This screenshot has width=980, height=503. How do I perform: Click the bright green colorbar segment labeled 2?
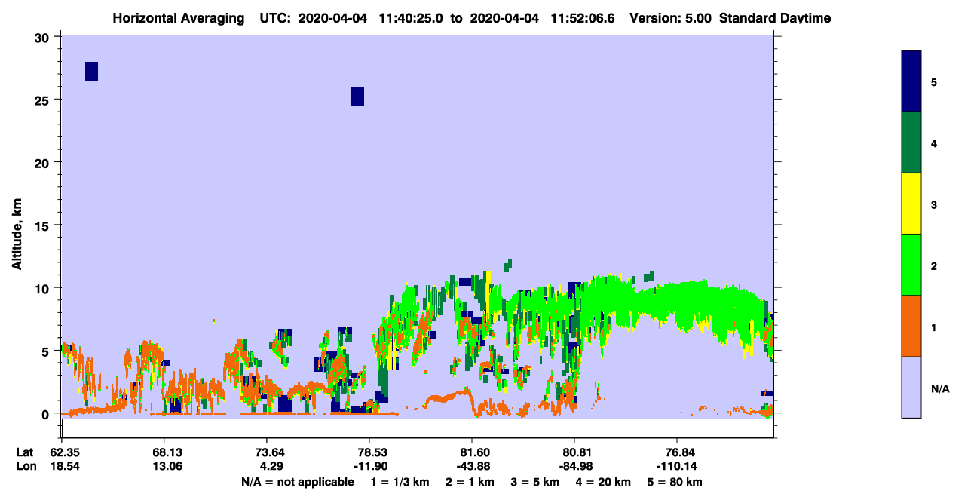click(x=911, y=265)
